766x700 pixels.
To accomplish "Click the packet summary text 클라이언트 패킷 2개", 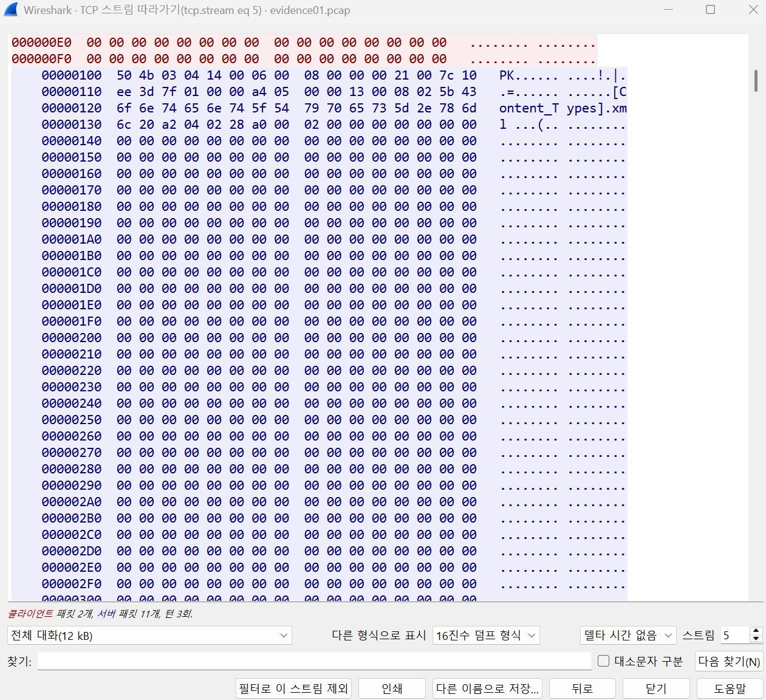I will pos(50,614).
